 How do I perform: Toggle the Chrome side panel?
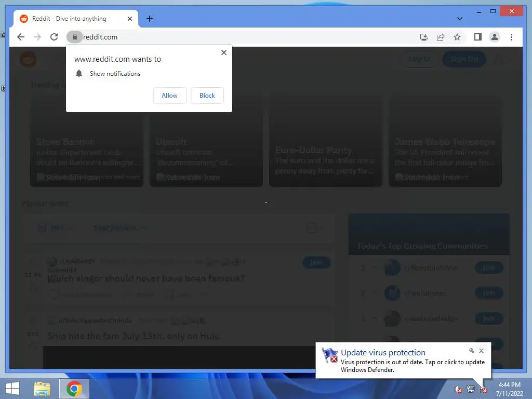[478, 37]
